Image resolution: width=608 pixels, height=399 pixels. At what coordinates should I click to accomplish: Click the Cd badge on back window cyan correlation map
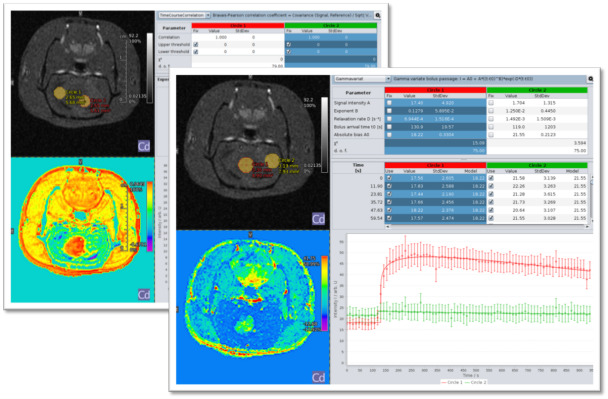(144, 295)
